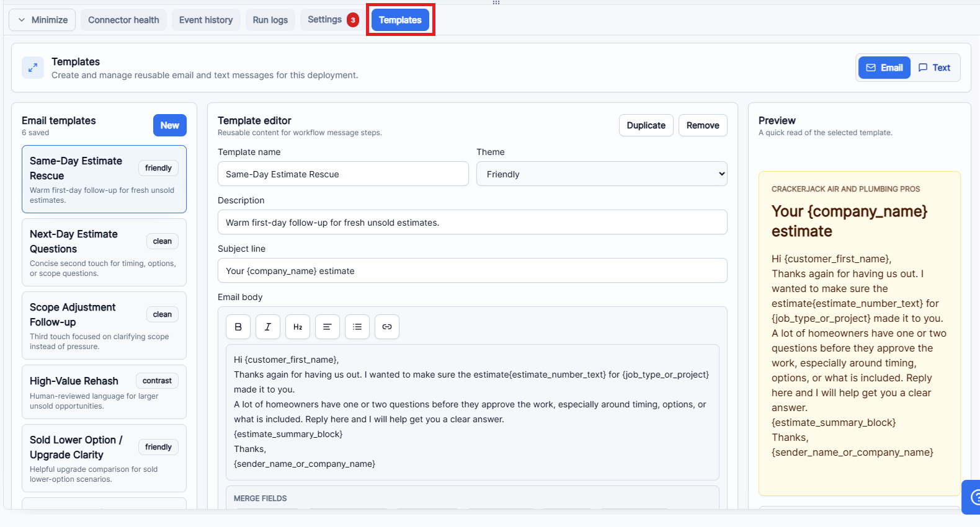The width and height of the screenshot is (980, 527).
Task: Click the expand arrows icon beside Templates heading
Action: pyautogui.click(x=33, y=68)
